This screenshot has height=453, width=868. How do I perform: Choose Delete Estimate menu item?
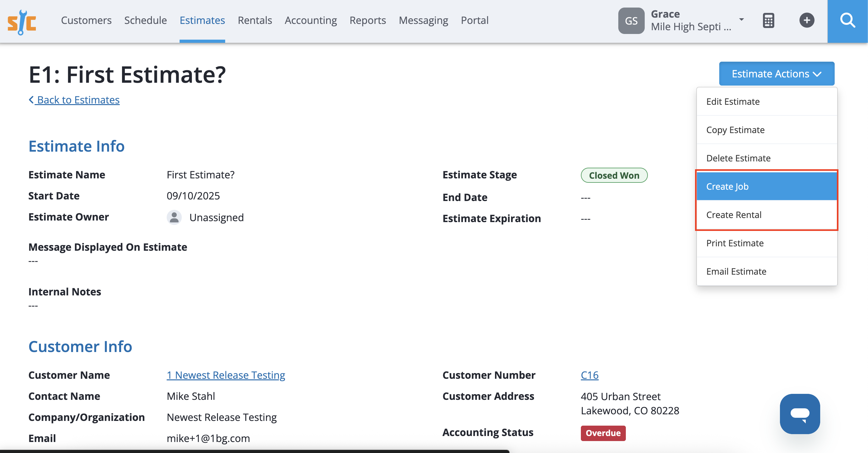click(767, 158)
